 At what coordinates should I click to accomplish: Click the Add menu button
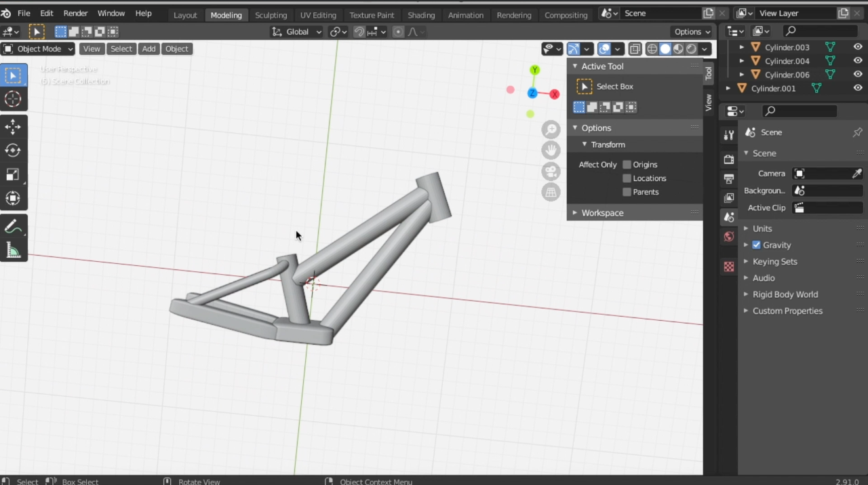tap(149, 49)
